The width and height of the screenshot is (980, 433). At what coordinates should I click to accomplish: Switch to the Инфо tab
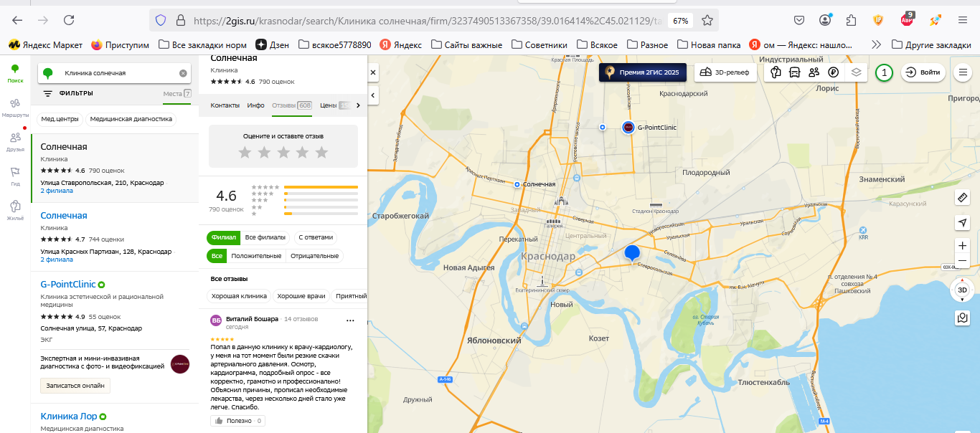coord(256,105)
